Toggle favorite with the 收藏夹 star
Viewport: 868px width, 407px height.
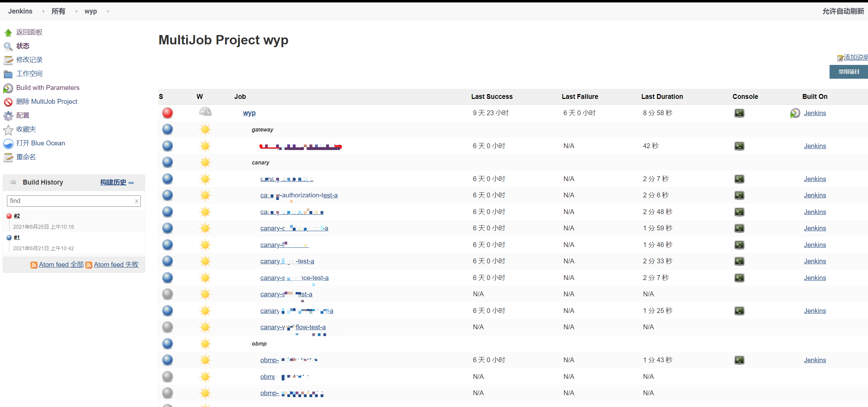(x=8, y=129)
